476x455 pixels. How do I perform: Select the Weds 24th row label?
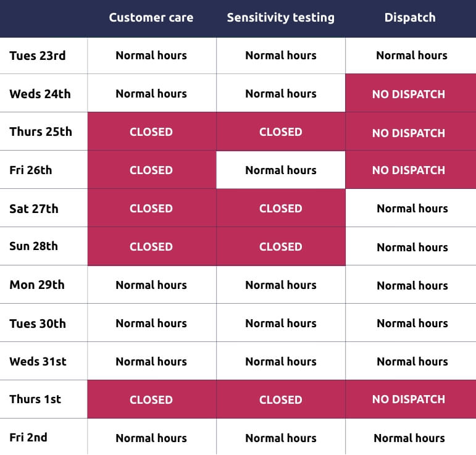(40, 94)
